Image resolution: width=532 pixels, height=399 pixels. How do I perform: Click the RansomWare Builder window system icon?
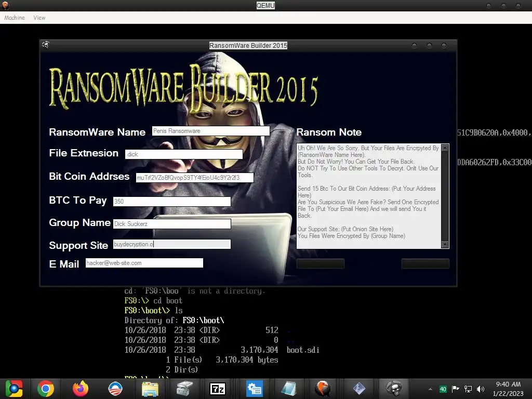pyautogui.click(x=46, y=45)
